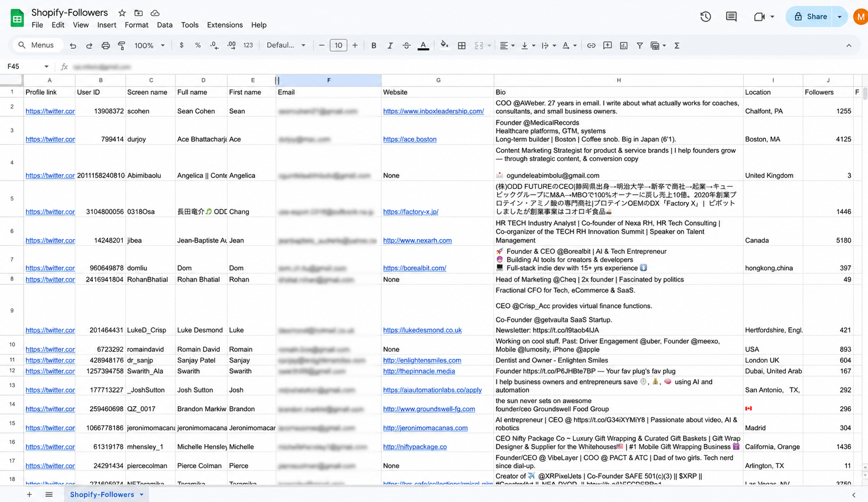
Task: Open the Fill color picker
Action: 444,45
